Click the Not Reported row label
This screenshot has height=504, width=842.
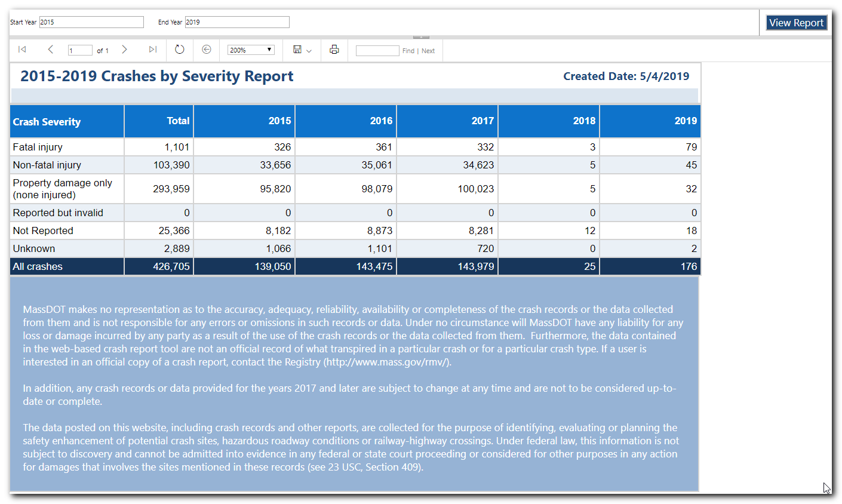(x=43, y=231)
